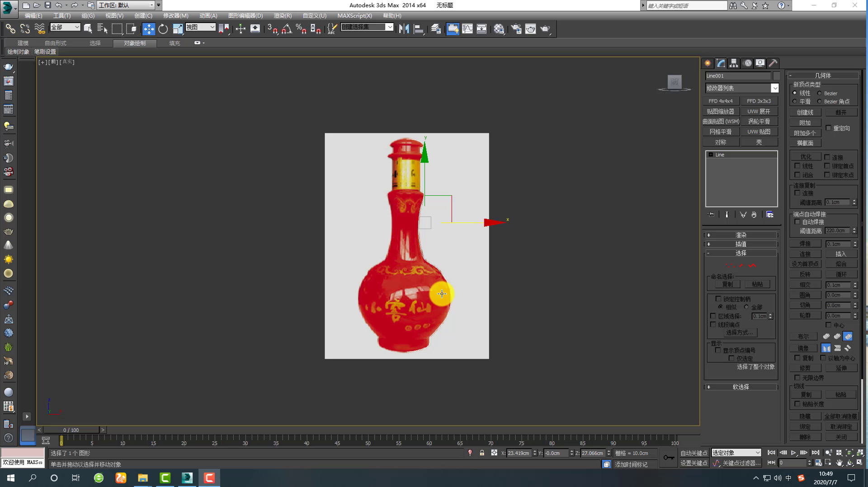Click the 创建线 button
The width and height of the screenshot is (868, 487).
pos(805,112)
